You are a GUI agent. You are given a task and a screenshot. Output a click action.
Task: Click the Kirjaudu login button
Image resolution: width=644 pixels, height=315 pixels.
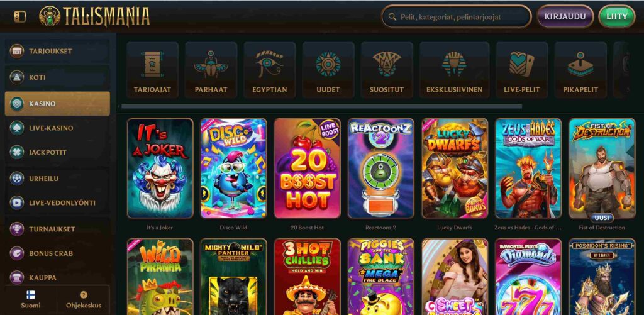coord(565,17)
